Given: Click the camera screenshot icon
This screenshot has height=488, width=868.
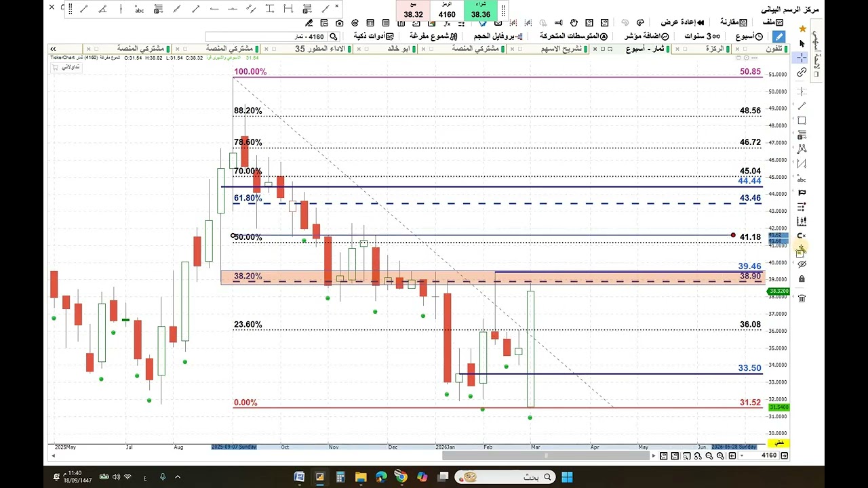Looking at the screenshot, I should pos(340,23).
